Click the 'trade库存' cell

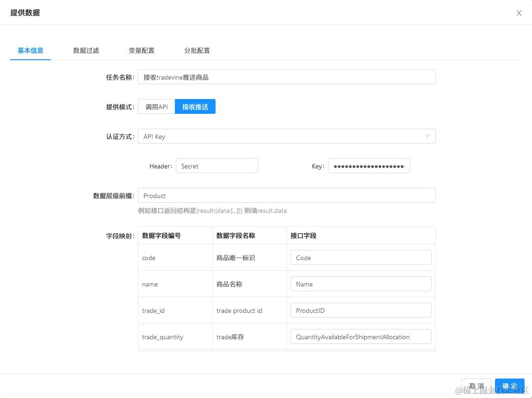pyautogui.click(x=250, y=336)
